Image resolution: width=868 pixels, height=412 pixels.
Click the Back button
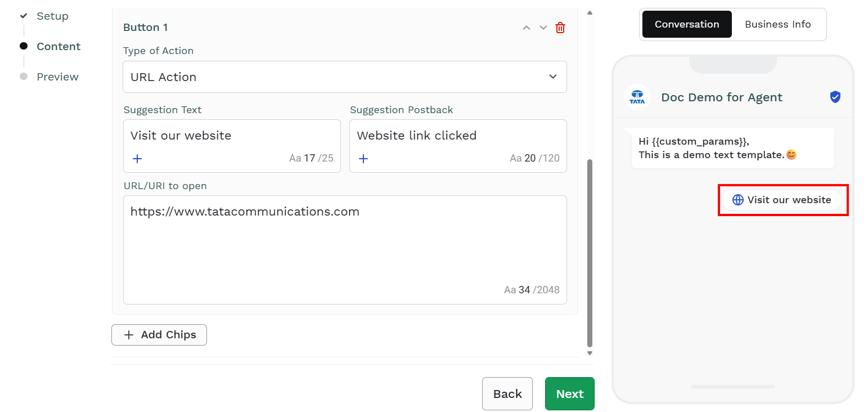click(507, 394)
